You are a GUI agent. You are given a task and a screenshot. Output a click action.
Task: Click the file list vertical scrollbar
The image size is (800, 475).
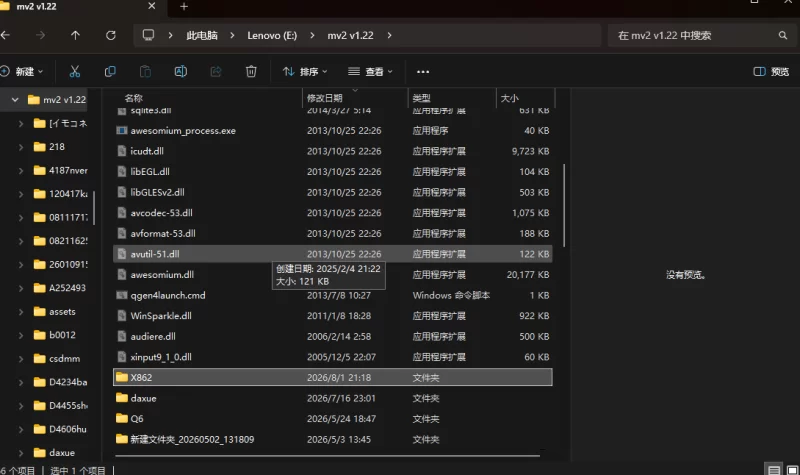click(x=564, y=205)
